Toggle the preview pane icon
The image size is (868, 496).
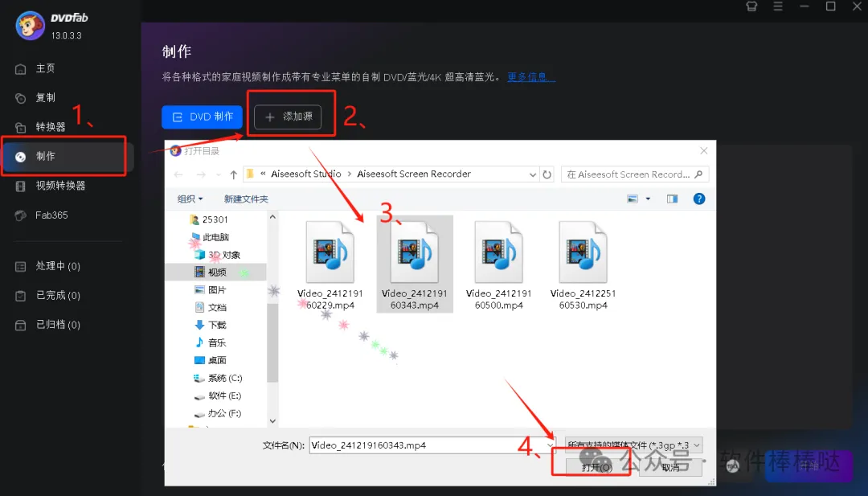(x=672, y=199)
